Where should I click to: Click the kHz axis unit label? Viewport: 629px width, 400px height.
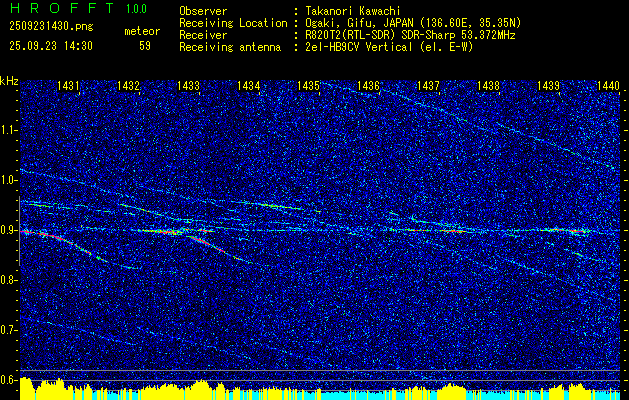pos(9,81)
